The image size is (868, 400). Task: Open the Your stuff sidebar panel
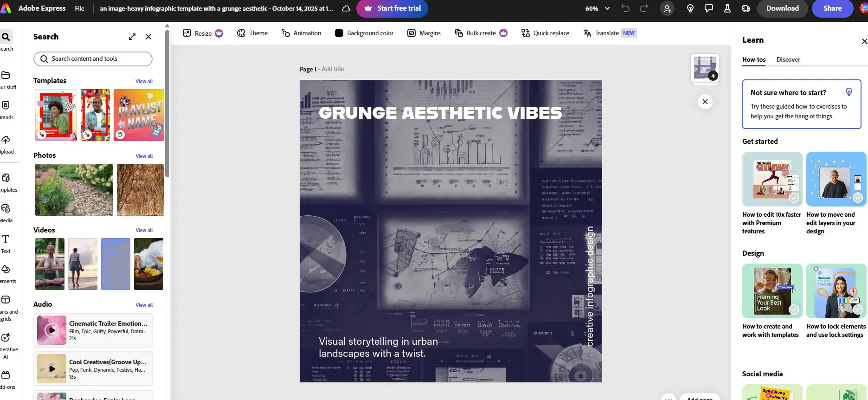click(6, 80)
